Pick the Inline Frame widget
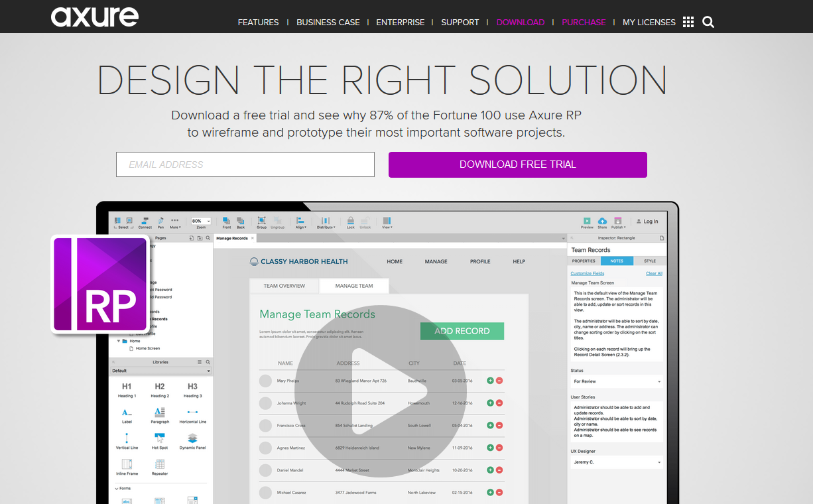This screenshot has height=504, width=813. click(127, 468)
